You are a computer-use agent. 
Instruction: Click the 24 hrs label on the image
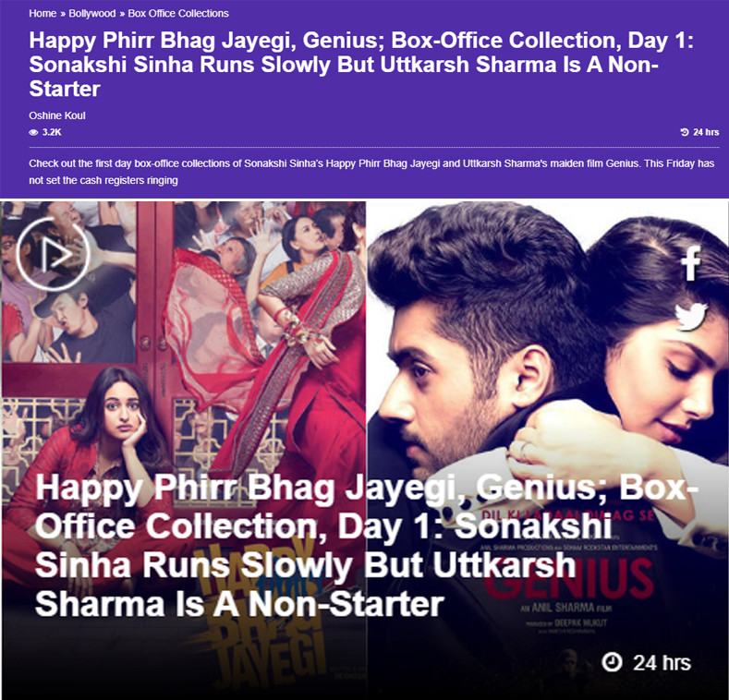(662, 663)
